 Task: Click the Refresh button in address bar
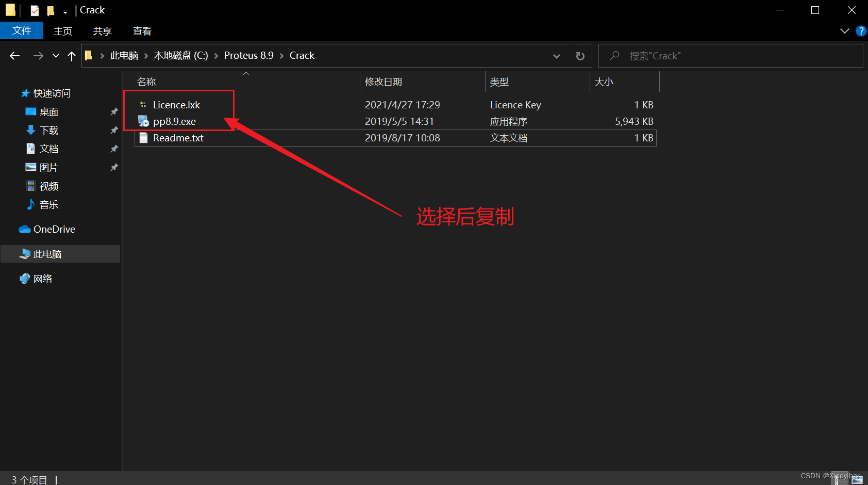point(580,56)
